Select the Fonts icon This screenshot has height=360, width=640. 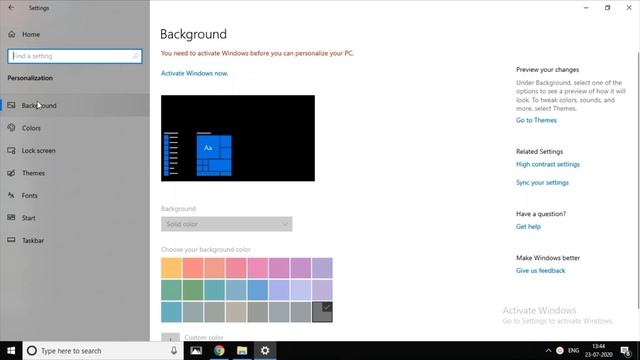click(11, 195)
